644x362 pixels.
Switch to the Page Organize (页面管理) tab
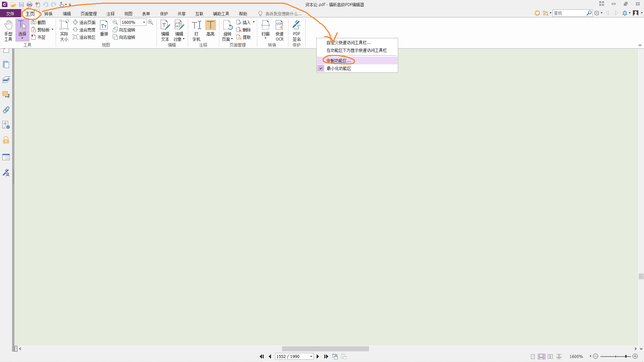coord(89,14)
